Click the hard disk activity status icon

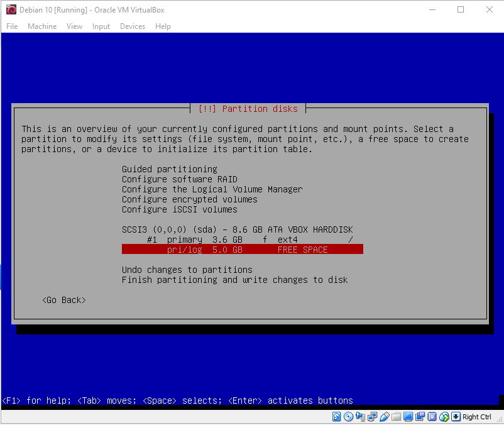click(x=336, y=417)
